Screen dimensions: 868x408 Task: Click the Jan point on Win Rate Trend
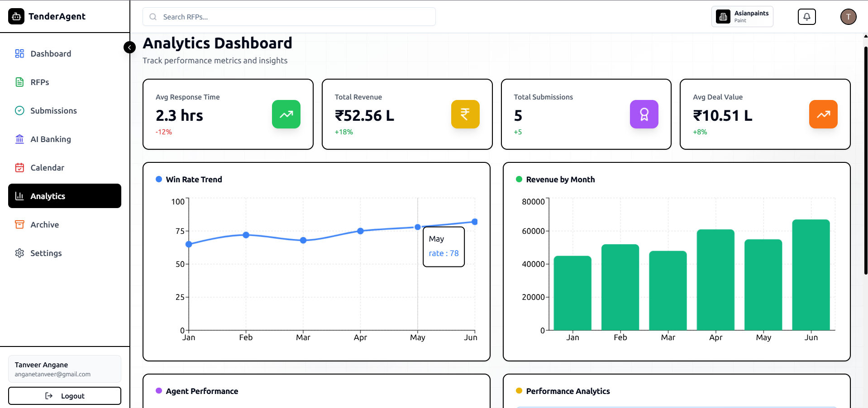(x=189, y=244)
